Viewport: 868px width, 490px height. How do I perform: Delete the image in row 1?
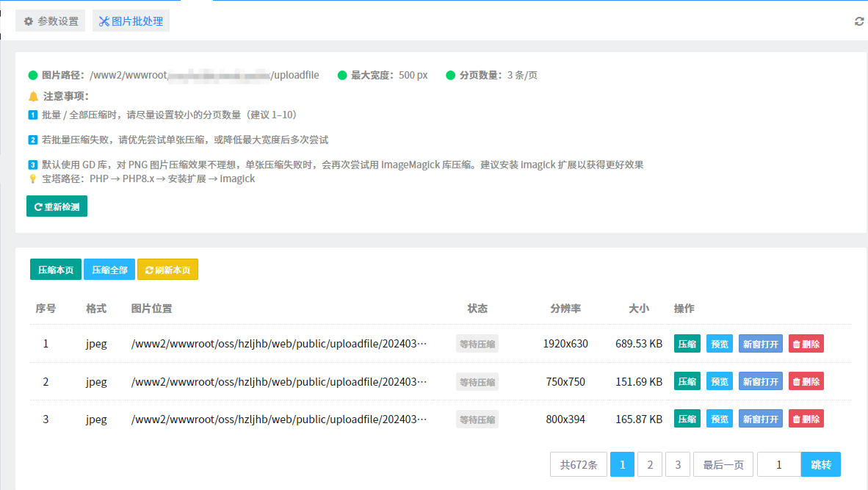pos(806,343)
